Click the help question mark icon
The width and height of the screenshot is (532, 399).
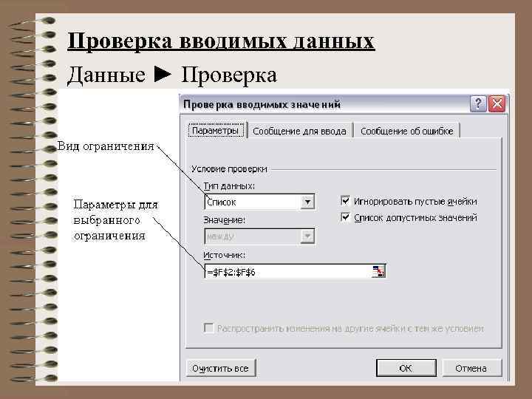pos(478,103)
